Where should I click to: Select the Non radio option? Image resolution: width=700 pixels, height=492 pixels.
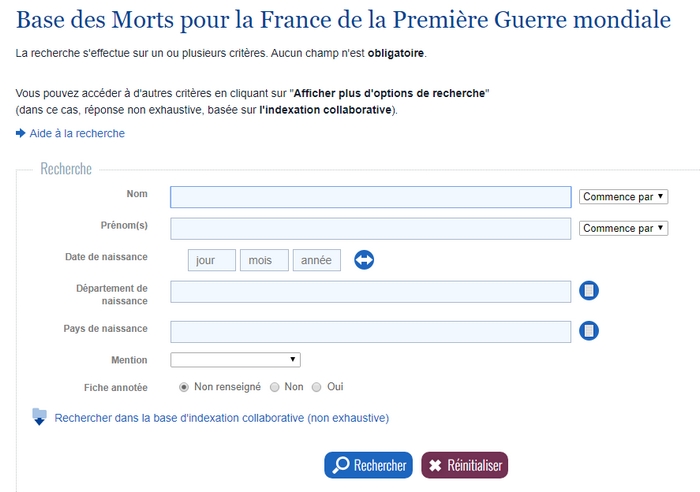[x=275, y=387]
